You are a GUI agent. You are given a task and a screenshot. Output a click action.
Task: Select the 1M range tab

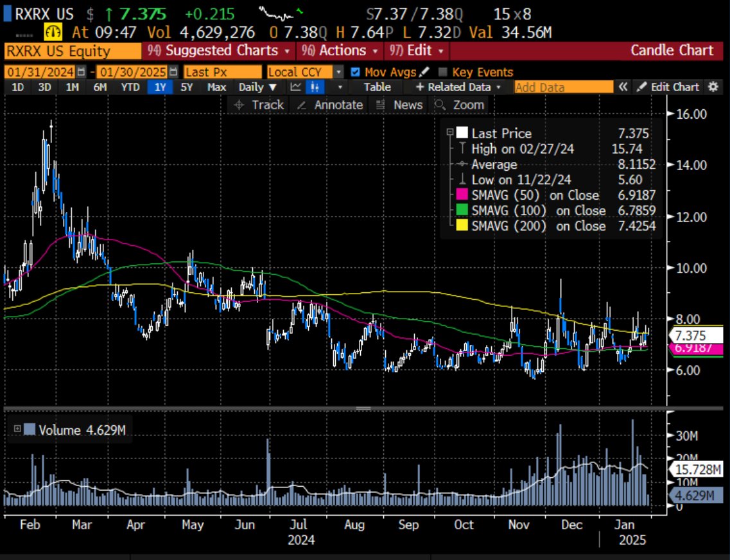[72, 87]
